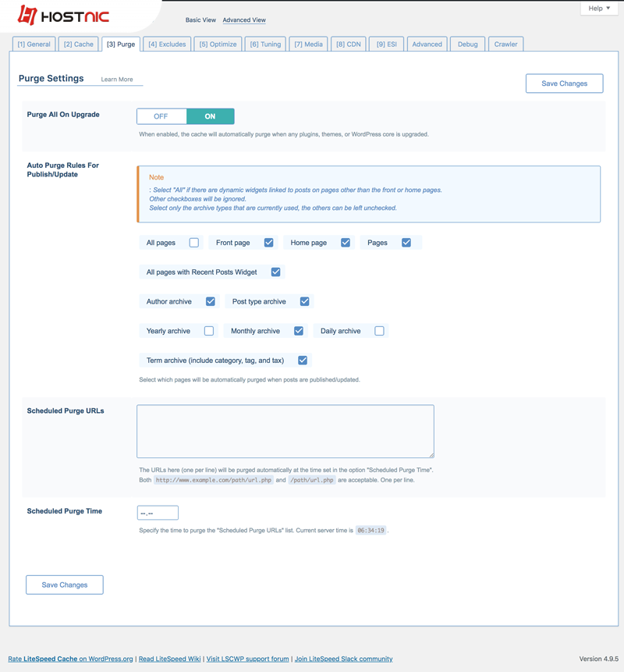Check the Yearly archive checkbox
Viewport: 624px width, 672px height.
coord(209,331)
